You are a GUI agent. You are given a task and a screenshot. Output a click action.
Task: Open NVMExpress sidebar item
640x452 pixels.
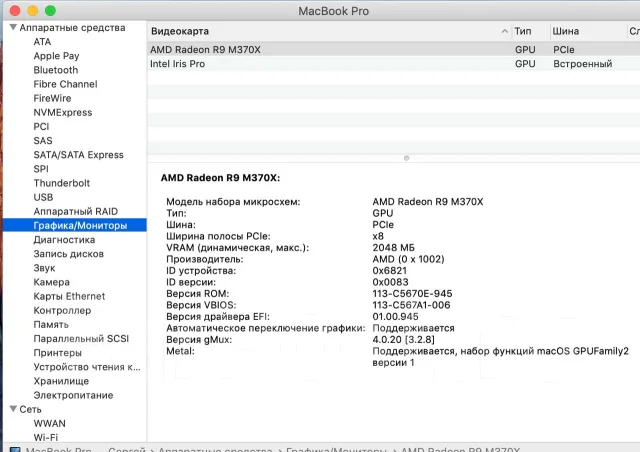pyautogui.click(x=63, y=112)
